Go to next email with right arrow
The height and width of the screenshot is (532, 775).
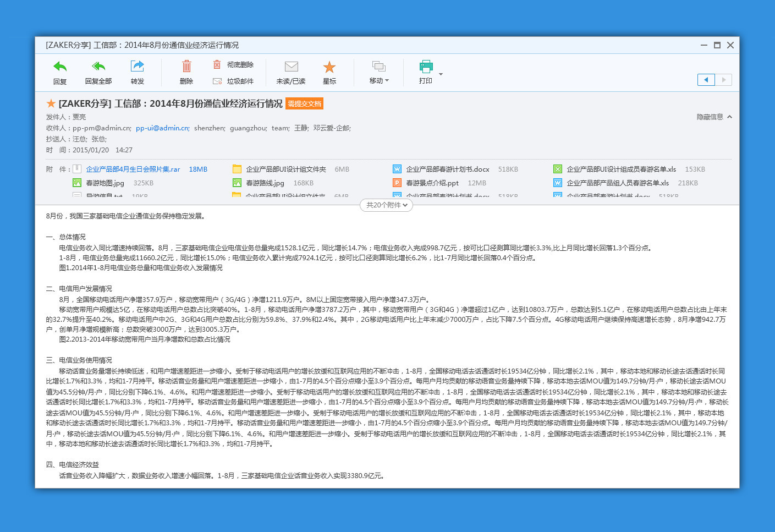(723, 80)
